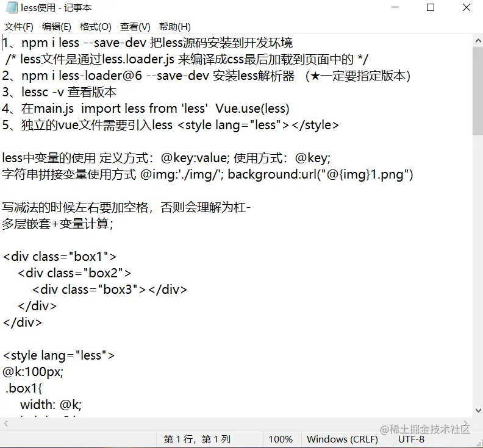483x448 pixels.
Task: Click the '<style lang="less">' line near bottom
Action: click(x=59, y=355)
